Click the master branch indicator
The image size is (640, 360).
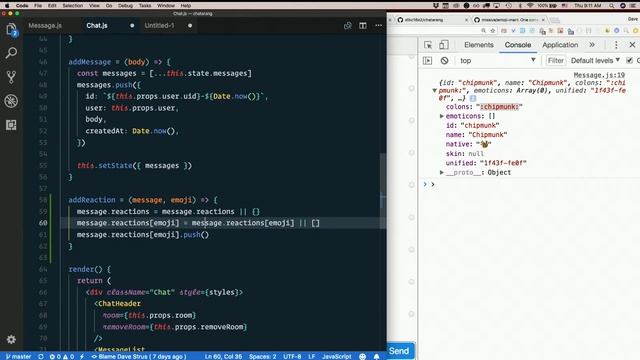point(18,356)
